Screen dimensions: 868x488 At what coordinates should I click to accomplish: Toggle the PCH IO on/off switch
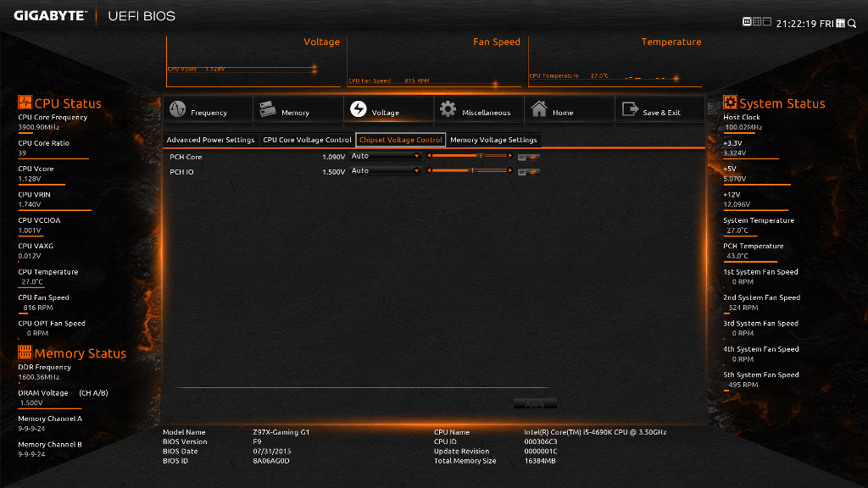529,172
